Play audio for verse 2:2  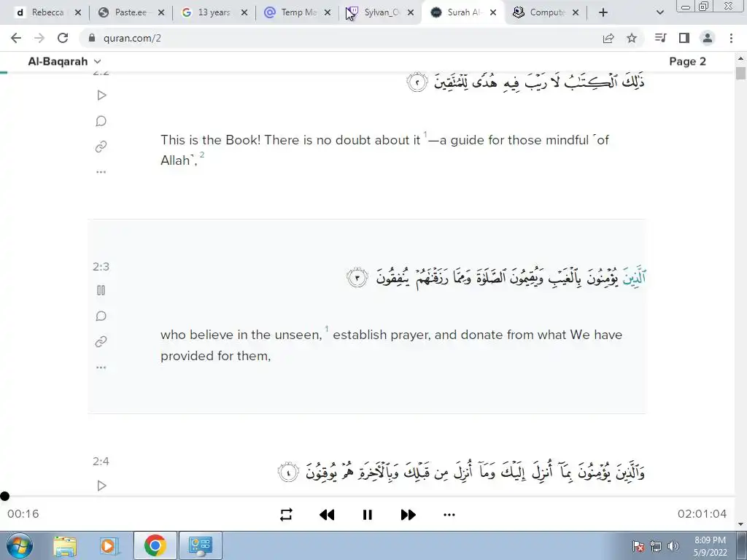coord(101,96)
